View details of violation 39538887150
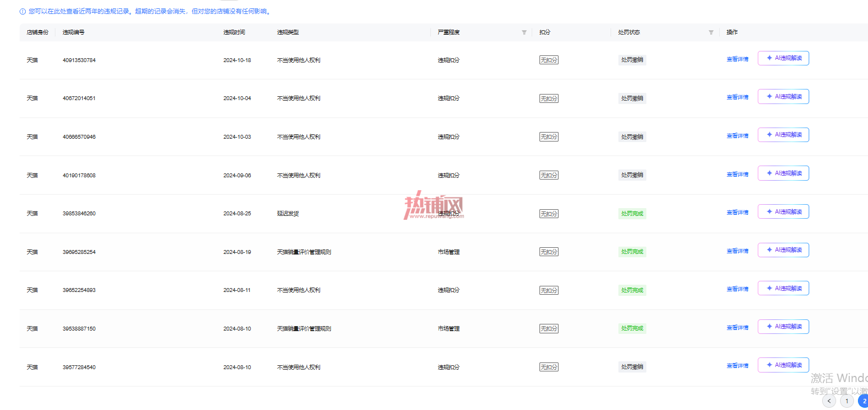Viewport: 868px width, 410px height. coord(737,328)
